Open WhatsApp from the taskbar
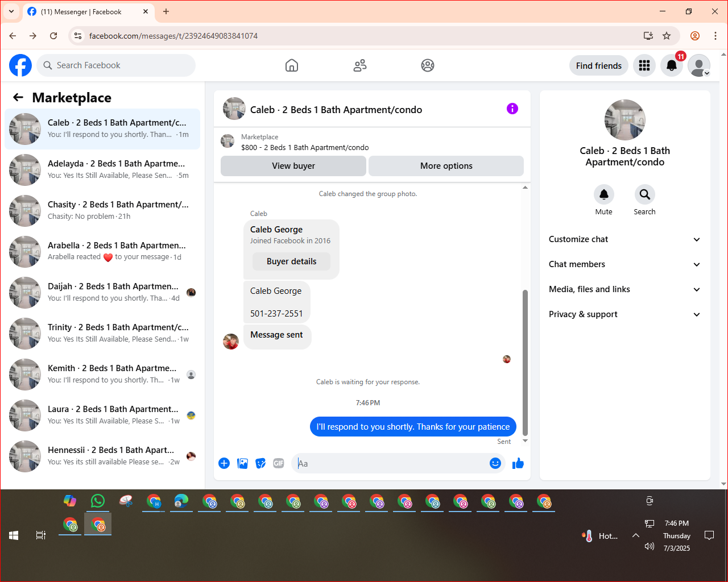This screenshot has width=728, height=582. tap(98, 501)
